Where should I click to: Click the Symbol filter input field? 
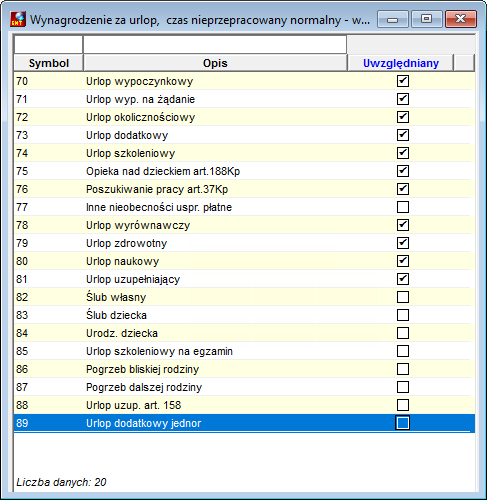48,45
